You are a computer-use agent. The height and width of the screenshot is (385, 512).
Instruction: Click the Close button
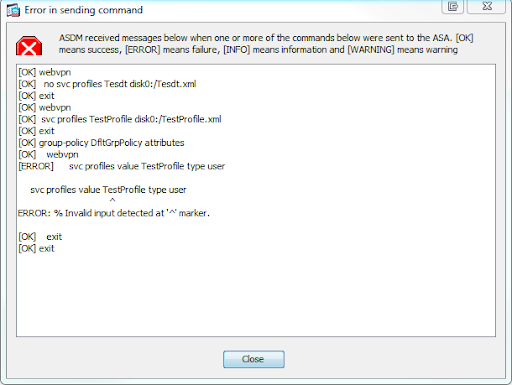point(254,359)
